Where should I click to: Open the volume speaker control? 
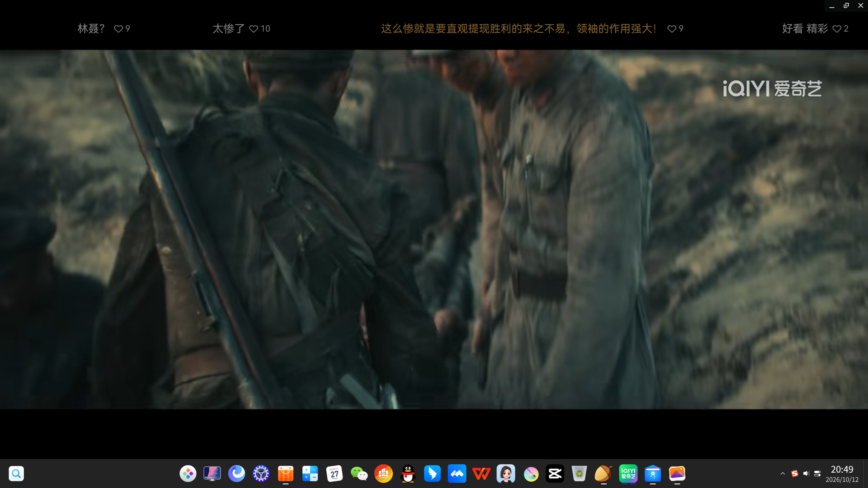(806, 474)
